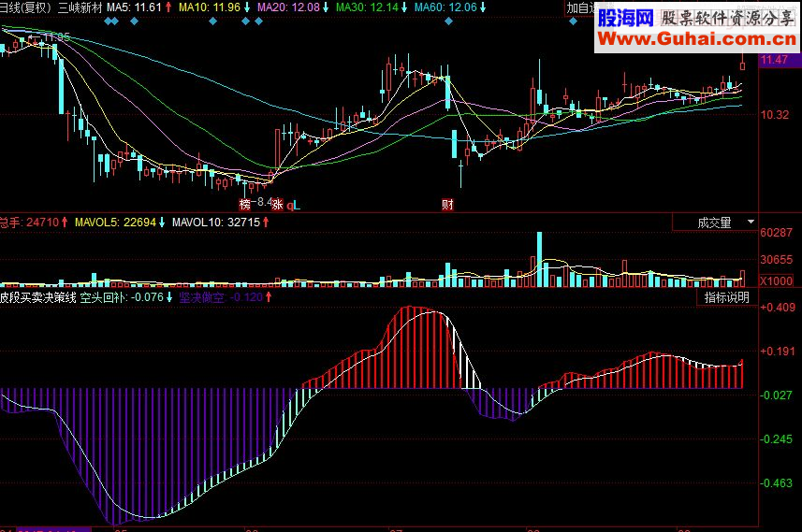Click the 10.32 price axis label
The image size is (802, 532).
[x=775, y=115]
